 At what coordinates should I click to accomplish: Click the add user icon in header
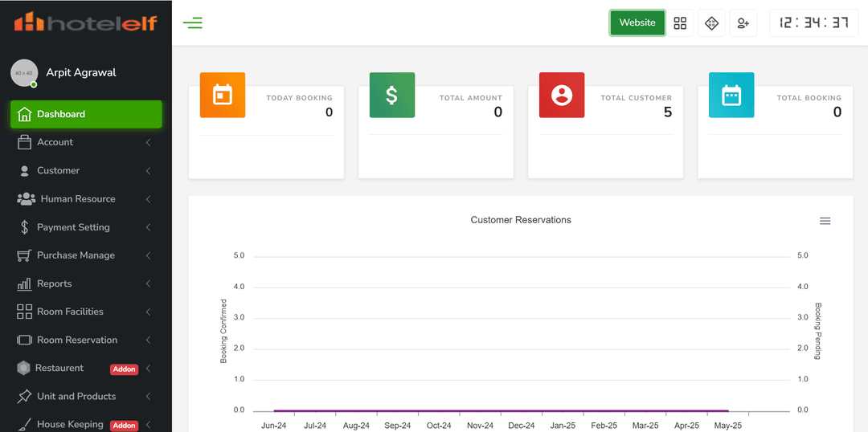743,23
